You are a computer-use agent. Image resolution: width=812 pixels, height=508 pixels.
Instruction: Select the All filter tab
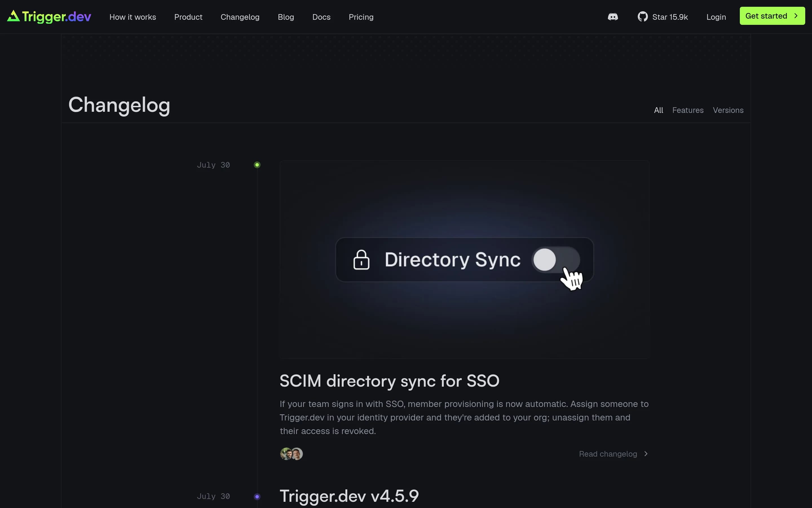[658, 110]
